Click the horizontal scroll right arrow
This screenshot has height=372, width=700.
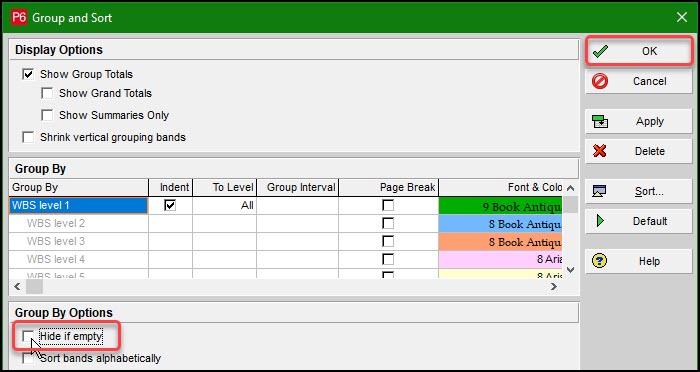(554, 287)
